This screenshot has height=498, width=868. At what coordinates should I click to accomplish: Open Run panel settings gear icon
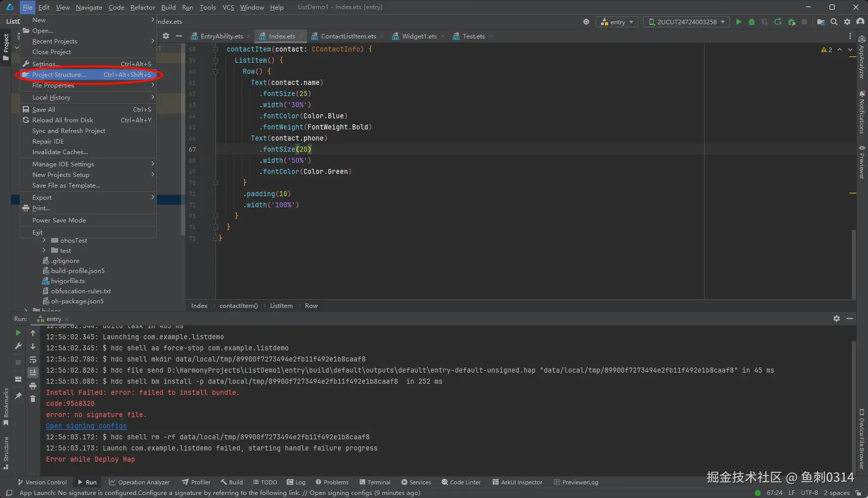click(x=837, y=319)
